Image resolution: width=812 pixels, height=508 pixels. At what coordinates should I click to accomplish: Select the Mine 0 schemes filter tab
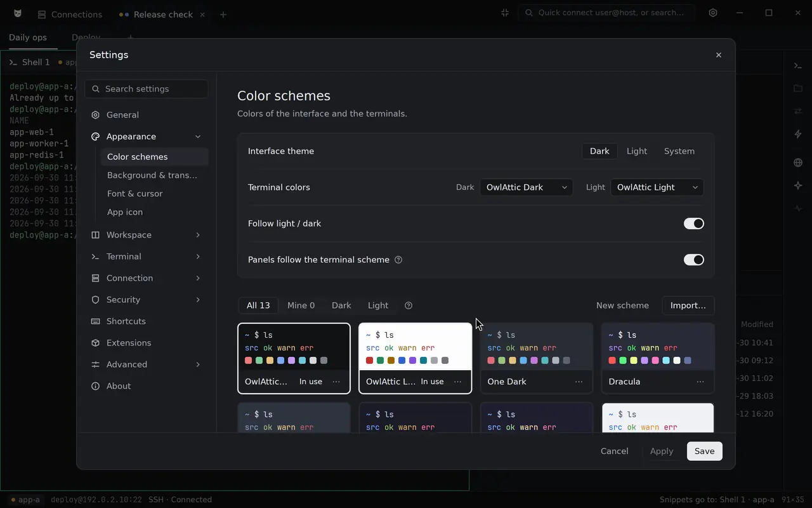pos(301,305)
